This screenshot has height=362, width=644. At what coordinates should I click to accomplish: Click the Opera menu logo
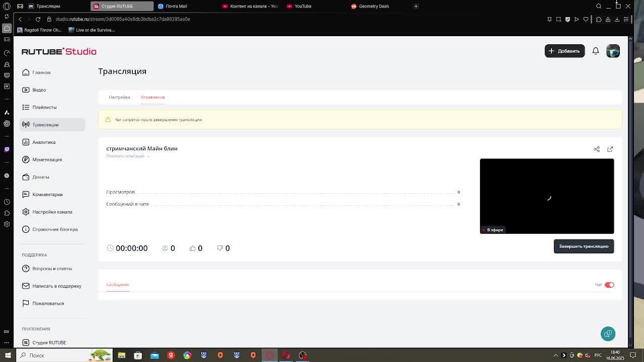click(x=7, y=6)
